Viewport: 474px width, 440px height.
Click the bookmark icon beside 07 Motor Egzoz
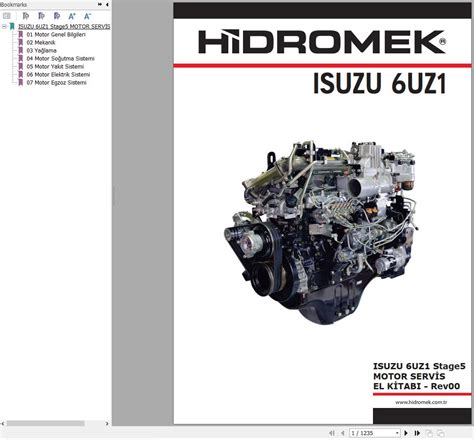[21, 82]
